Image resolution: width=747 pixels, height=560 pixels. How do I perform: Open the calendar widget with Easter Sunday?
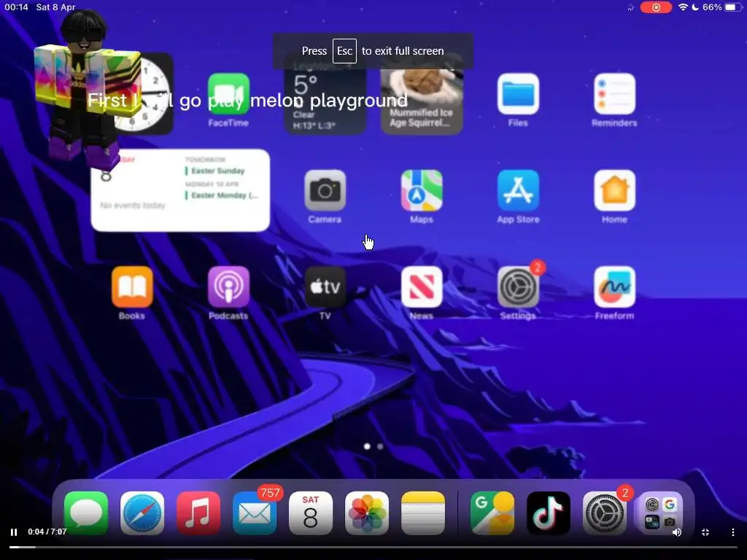tap(180, 190)
